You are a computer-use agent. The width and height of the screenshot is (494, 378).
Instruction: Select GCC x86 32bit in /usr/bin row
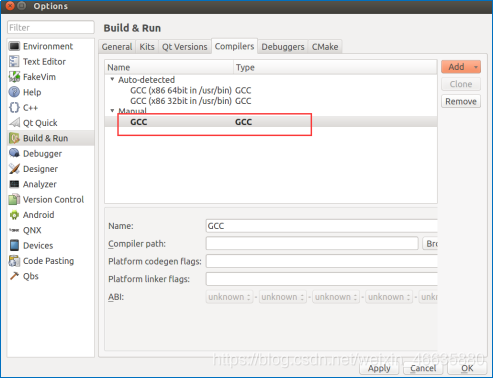(x=271, y=101)
